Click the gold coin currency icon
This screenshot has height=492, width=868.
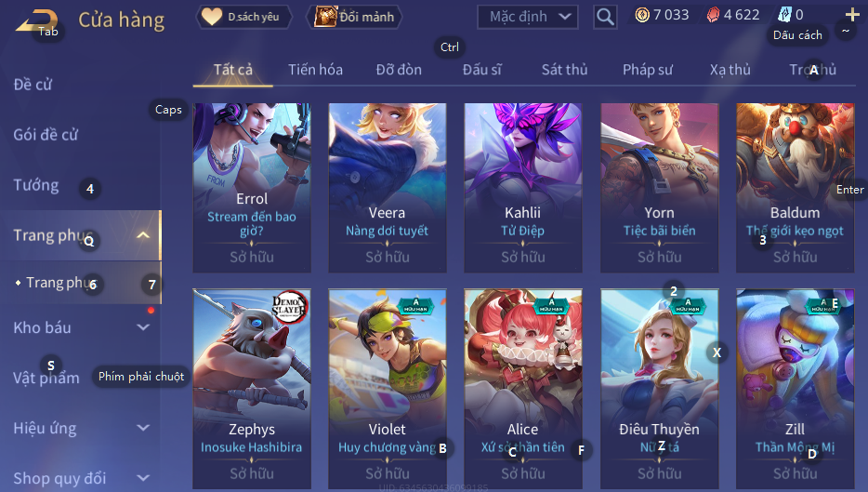coord(642,15)
